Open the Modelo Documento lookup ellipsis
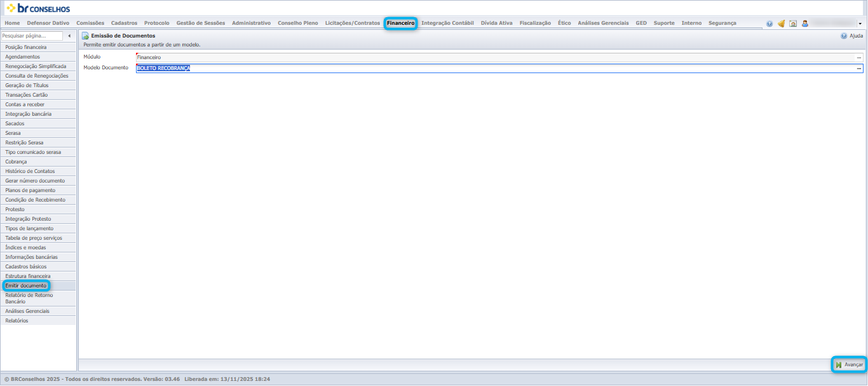 click(858, 68)
